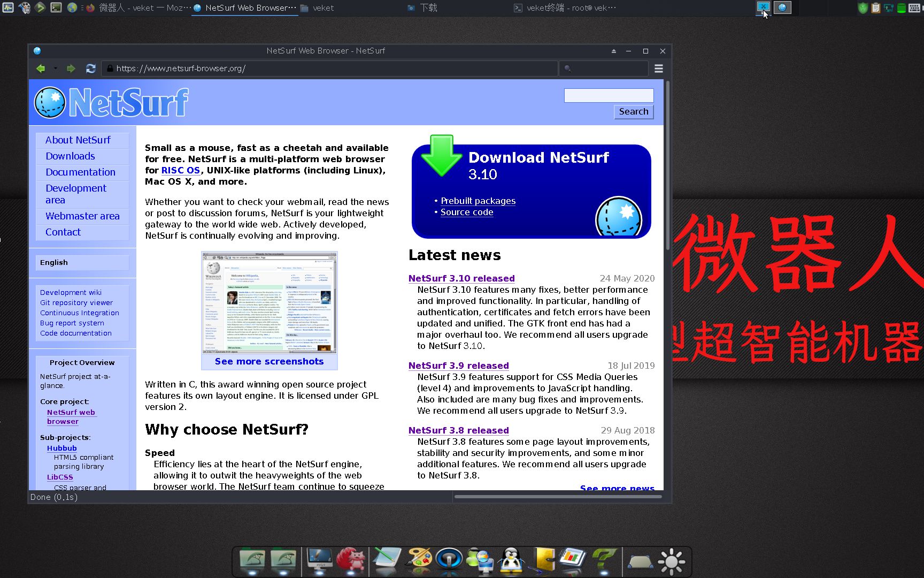Roll up the window with the shade arrow
924x578 pixels.
(614, 51)
